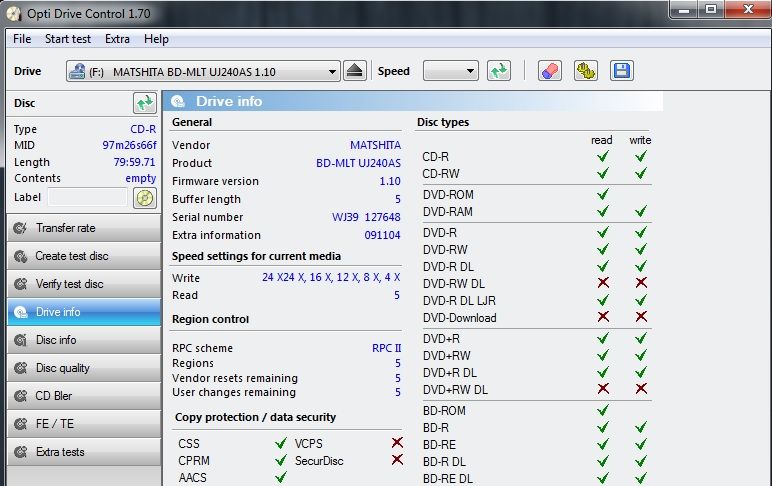This screenshot has height=486, width=772.
Task: Click the DVD+RW DL read cross mark
Action: click(603, 389)
